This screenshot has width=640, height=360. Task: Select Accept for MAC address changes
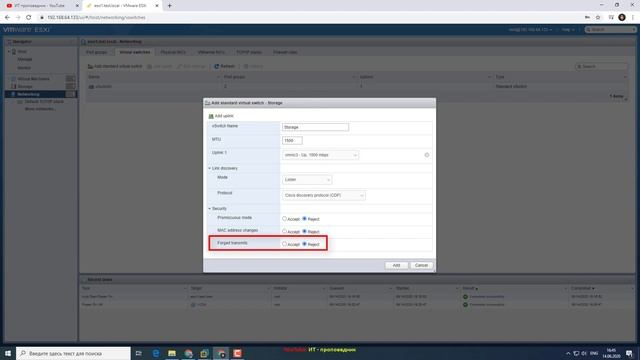(284, 231)
